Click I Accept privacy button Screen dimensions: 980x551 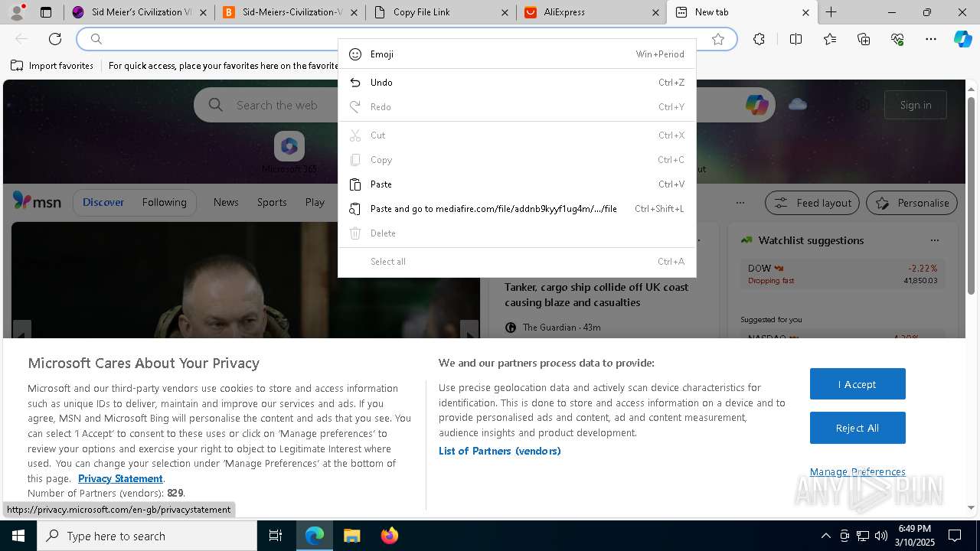click(857, 384)
